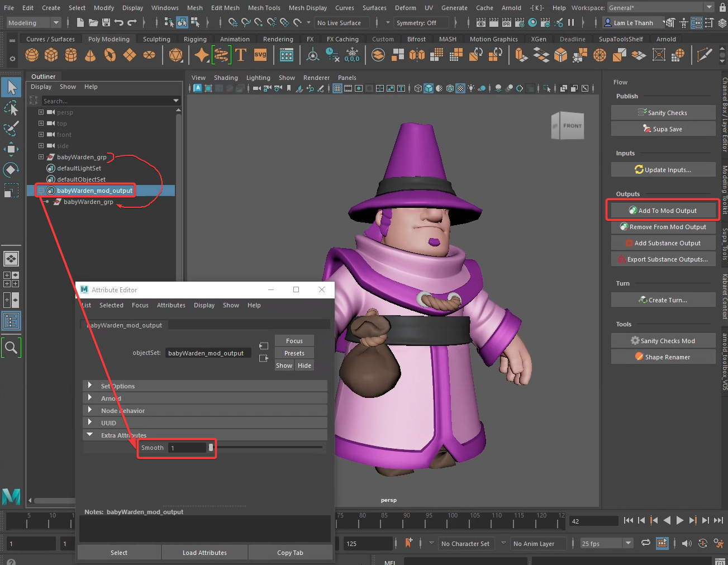Select the arrow Select tool in toolbox
This screenshot has height=565, width=728.
11,87
